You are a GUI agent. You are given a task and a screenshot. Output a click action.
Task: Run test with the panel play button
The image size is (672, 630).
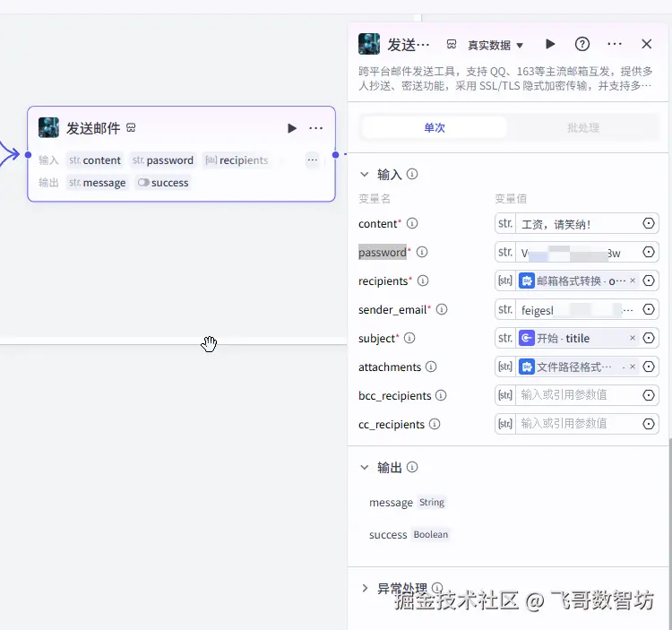pyautogui.click(x=550, y=44)
